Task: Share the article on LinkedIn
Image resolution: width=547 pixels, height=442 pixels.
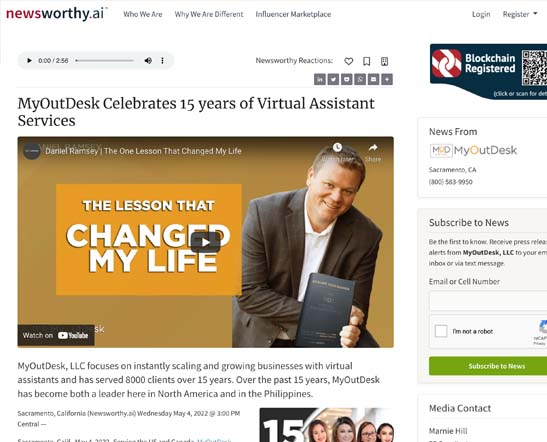Action: click(320, 80)
